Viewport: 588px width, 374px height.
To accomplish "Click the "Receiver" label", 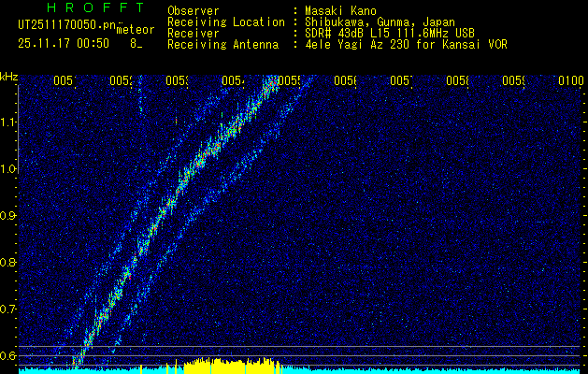I will [194, 34].
